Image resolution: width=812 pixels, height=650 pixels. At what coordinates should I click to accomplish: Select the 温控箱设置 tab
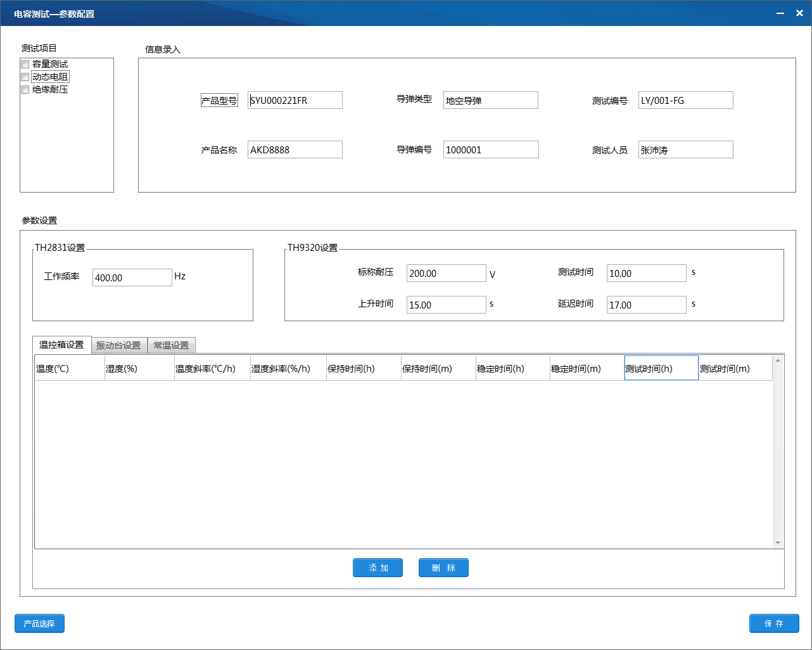61,345
